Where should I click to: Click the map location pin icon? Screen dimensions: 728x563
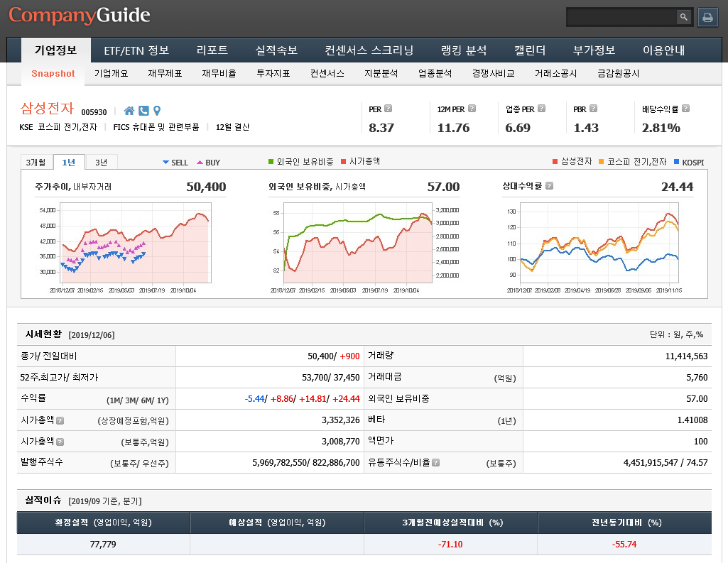tap(157, 111)
